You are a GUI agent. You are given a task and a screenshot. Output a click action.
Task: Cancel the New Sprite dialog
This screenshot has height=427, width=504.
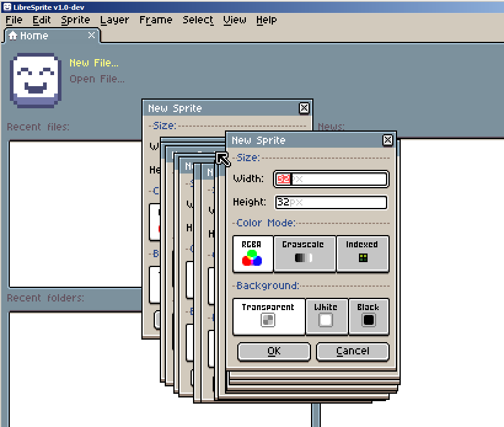(352, 351)
